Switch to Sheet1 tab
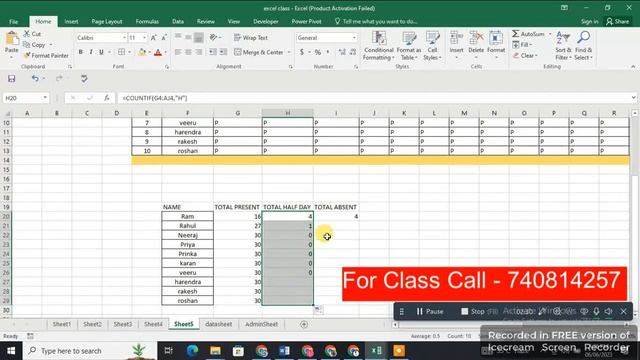The image size is (640, 360). pyautogui.click(x=62, y=324)
